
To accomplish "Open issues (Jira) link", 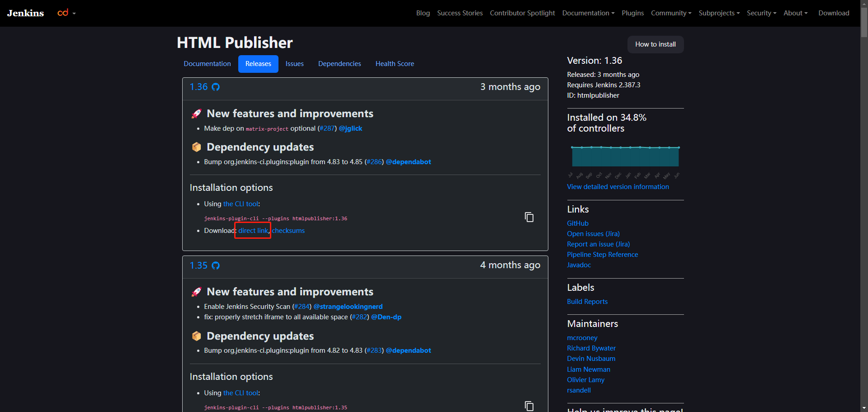I will coord(593,234).
